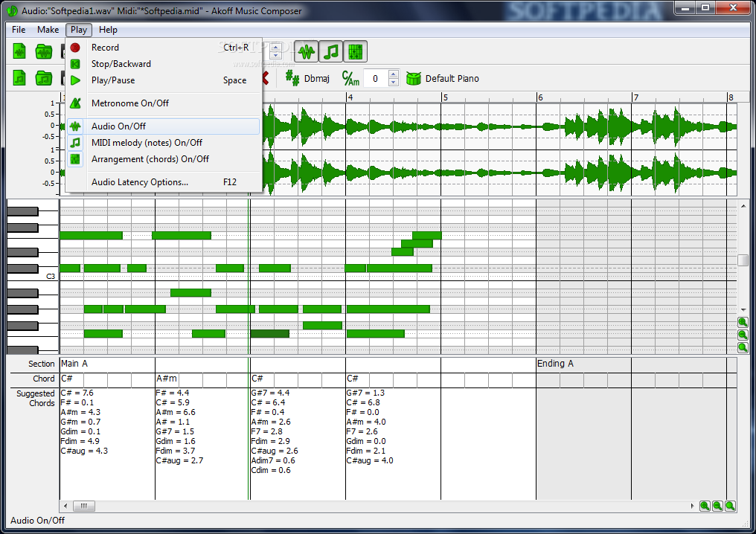Image resolution: width=756 pixels, height=534 pixels.
Task: Click the green Play triangle icon
Action: 75,80
